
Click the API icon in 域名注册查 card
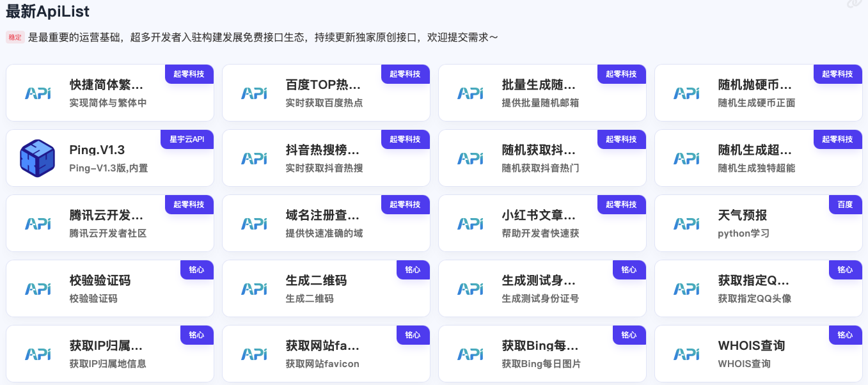click(254, 223)
